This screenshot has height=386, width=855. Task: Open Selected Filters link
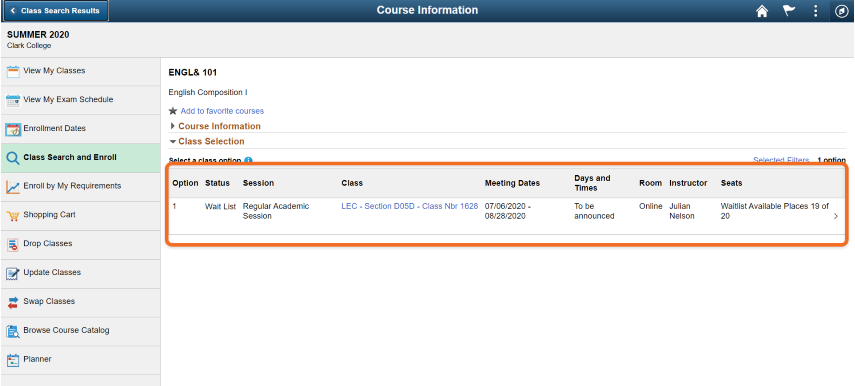pos(781,160)
